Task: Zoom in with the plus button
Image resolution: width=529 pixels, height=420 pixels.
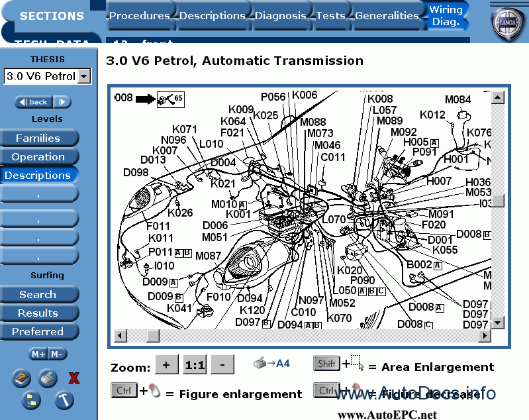Action: [166, 364]
